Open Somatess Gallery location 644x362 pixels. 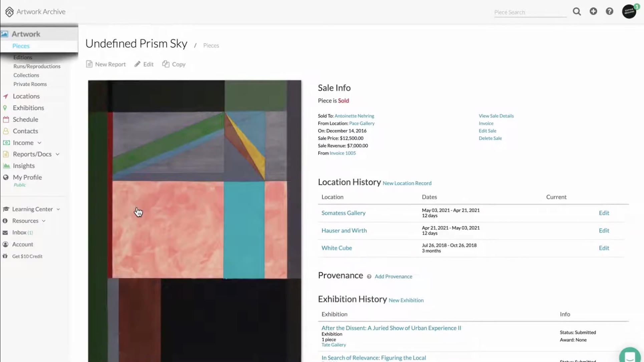click(x=343, y=213)
